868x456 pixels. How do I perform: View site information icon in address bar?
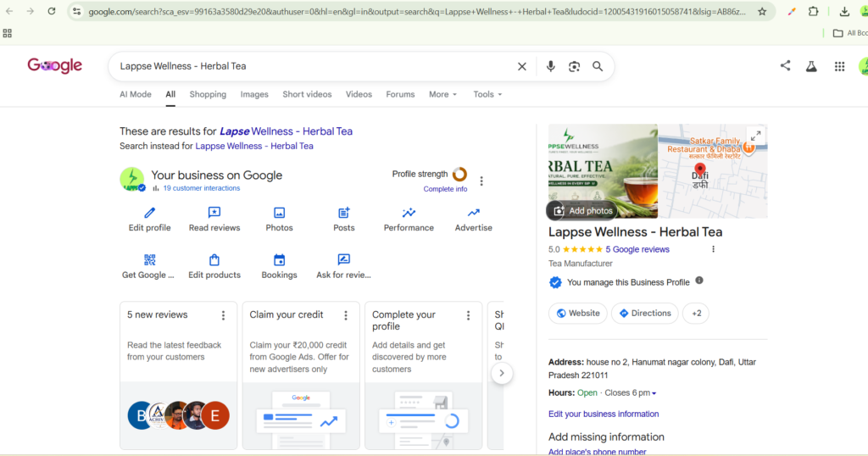[77, 12]
